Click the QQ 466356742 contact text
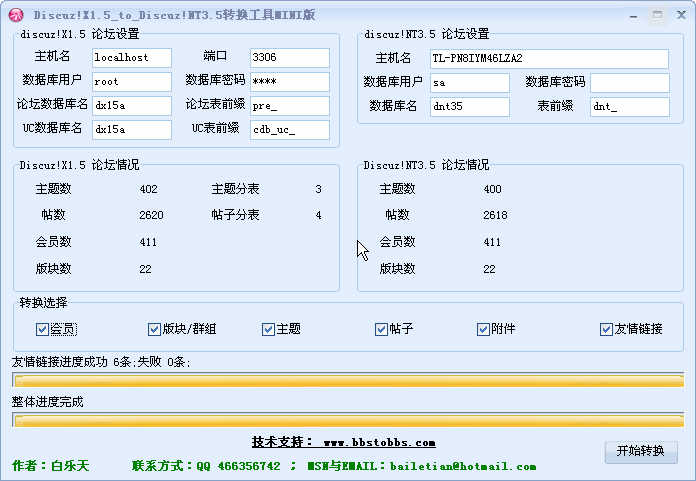696x481 pixels. pos(238,466)
